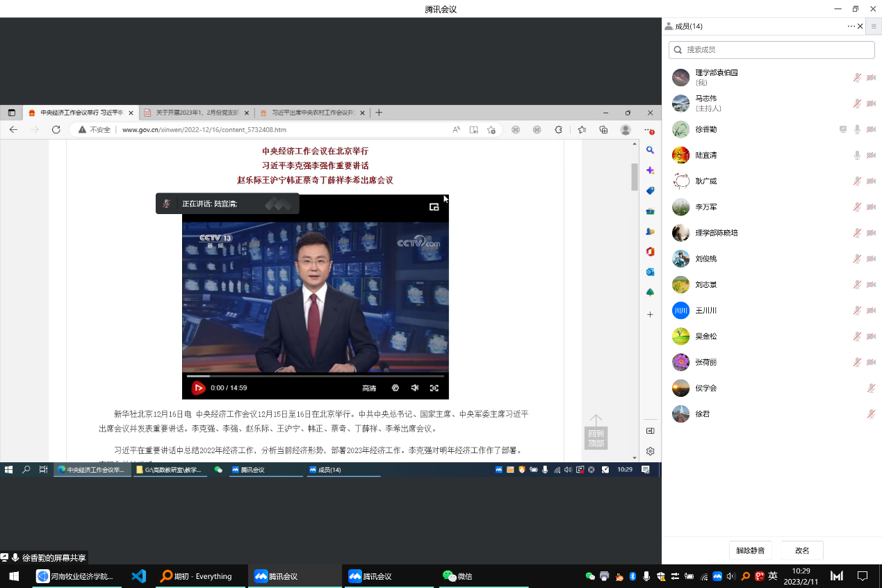The width and height of the screenshot is (882, 588).
Task: Click the 改名 rename button
Action: [x=802, y=550]
